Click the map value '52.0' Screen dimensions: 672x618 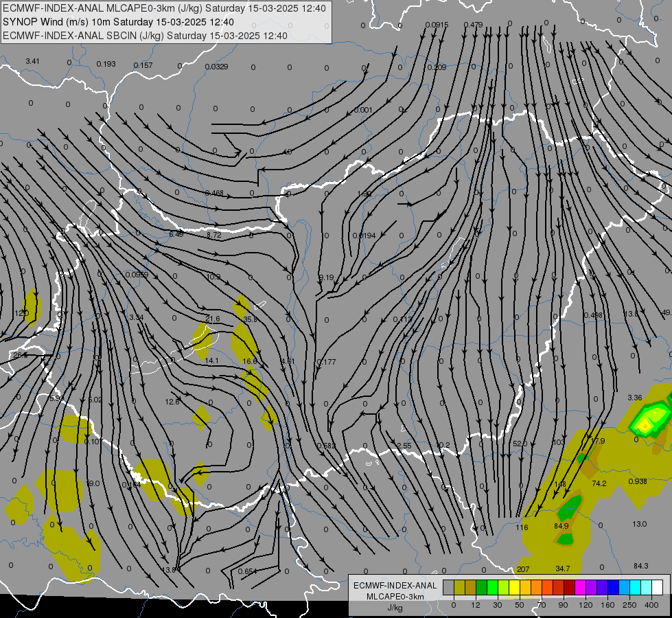point(520,444)
